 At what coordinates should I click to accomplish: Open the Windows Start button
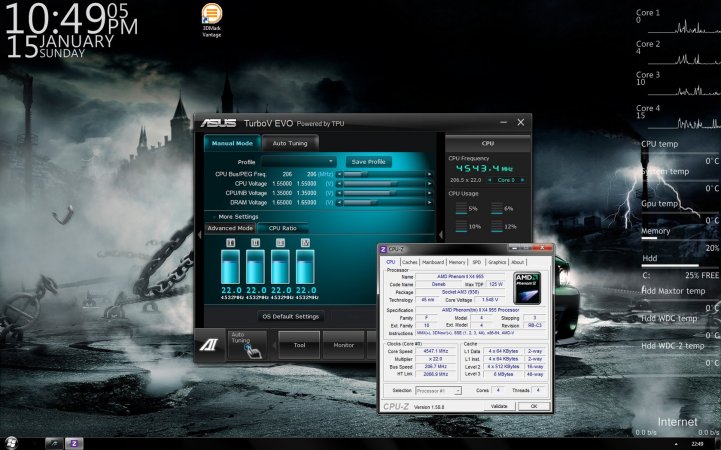pos(11,443)
